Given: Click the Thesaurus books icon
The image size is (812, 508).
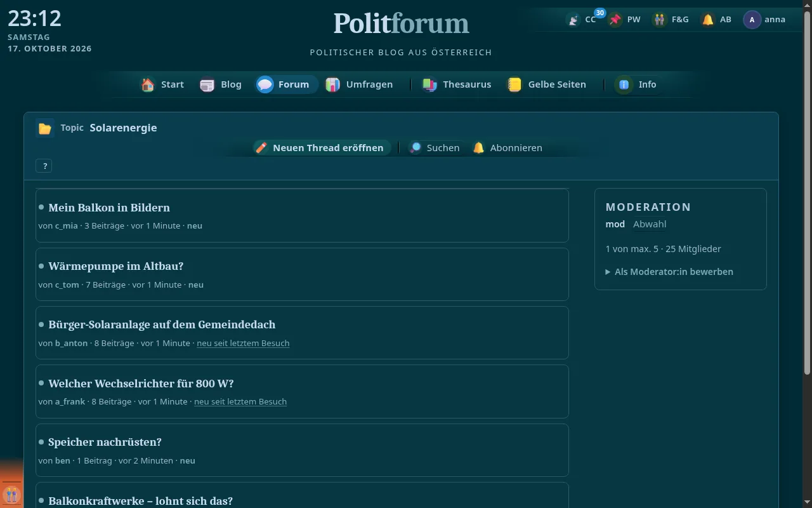Looking at the screenshot, I should 430,84.
